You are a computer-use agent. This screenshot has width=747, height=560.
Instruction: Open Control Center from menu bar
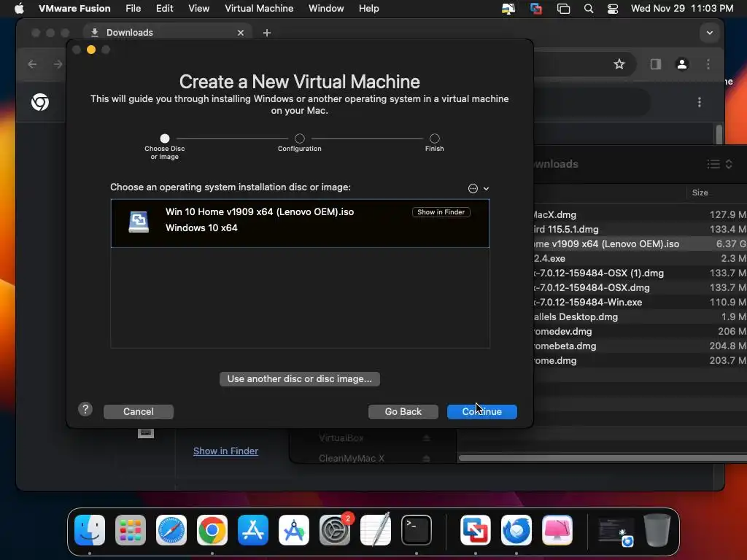pos(613,9)
